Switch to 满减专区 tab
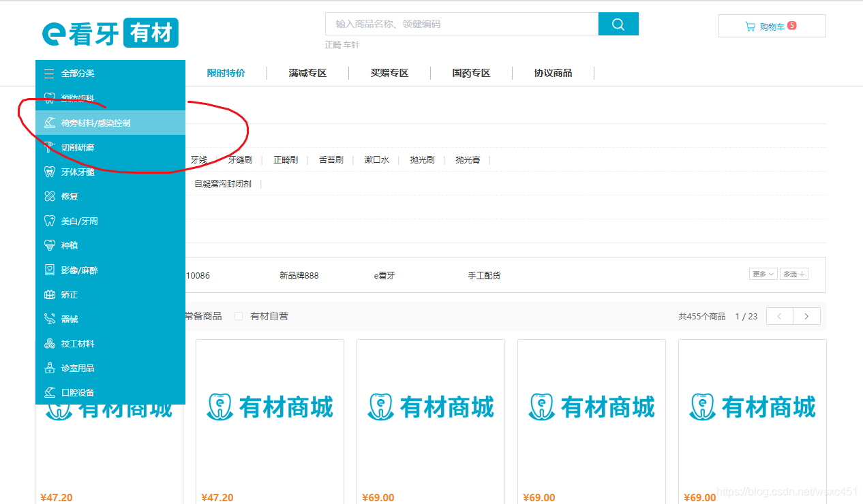This screenshot has width=863, height=504. (x=307, y=73)
